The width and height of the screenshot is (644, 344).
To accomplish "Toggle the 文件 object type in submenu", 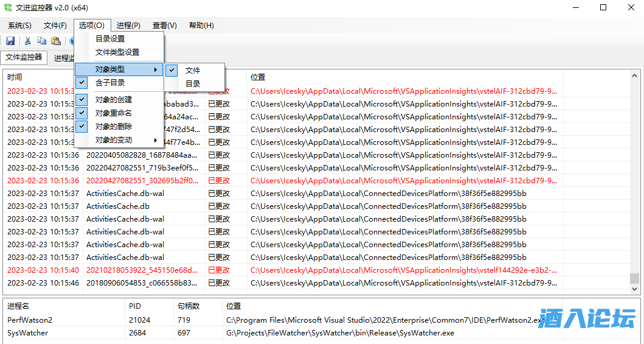I will tap(192, 71).
